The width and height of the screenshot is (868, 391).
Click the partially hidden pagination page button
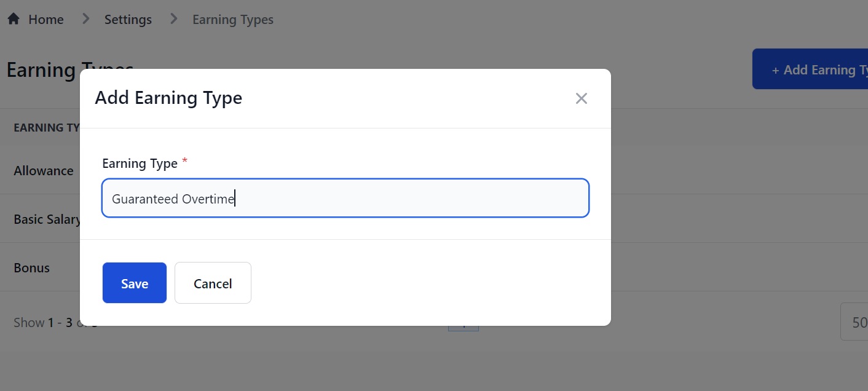point(463,328)
